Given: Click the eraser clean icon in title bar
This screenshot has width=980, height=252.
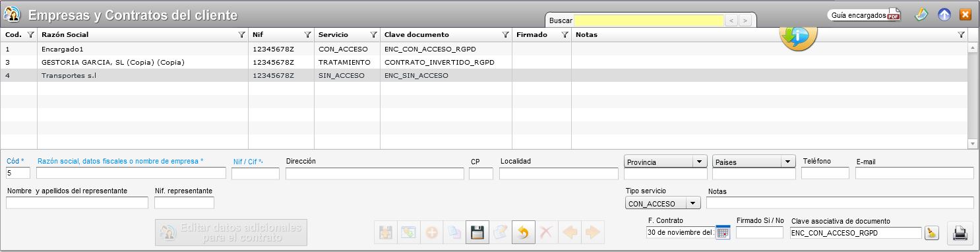Looking at the screenshot, I should tap(921, 15).
